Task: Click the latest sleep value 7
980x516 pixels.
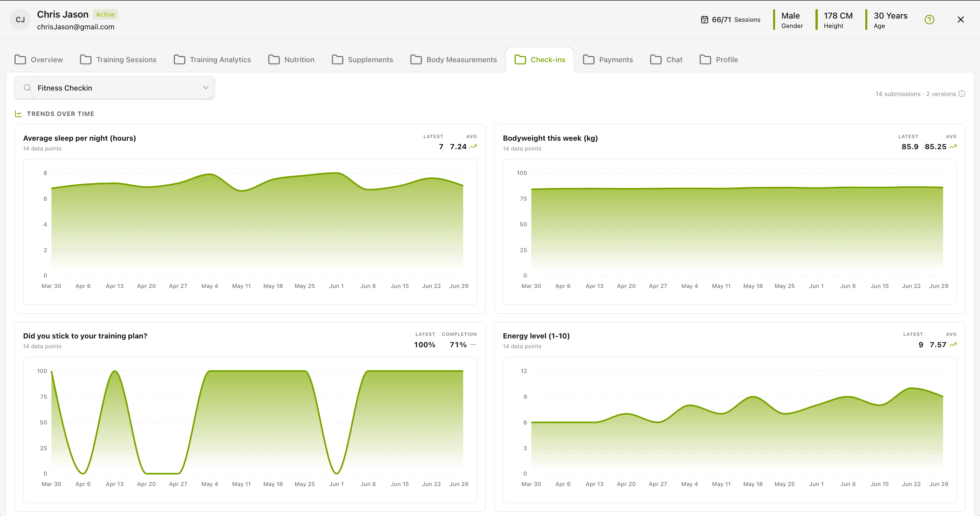Action: (x=441, y=147)
